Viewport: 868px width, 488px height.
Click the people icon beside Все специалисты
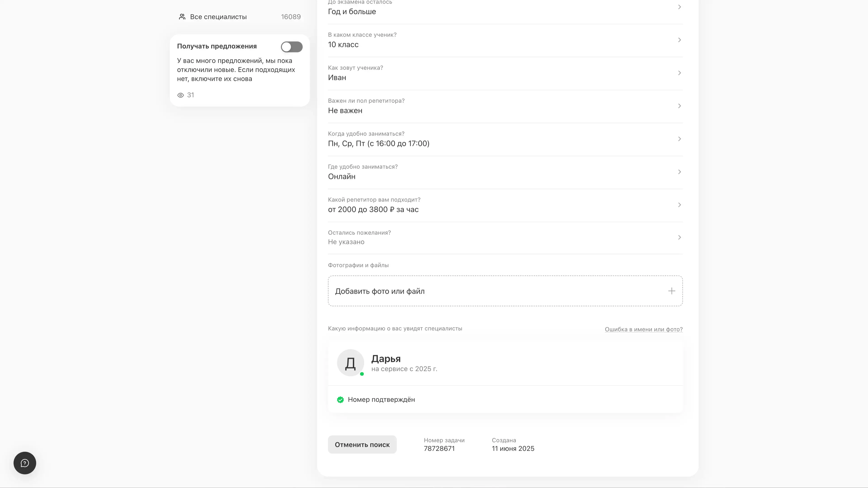pos(182,17)
